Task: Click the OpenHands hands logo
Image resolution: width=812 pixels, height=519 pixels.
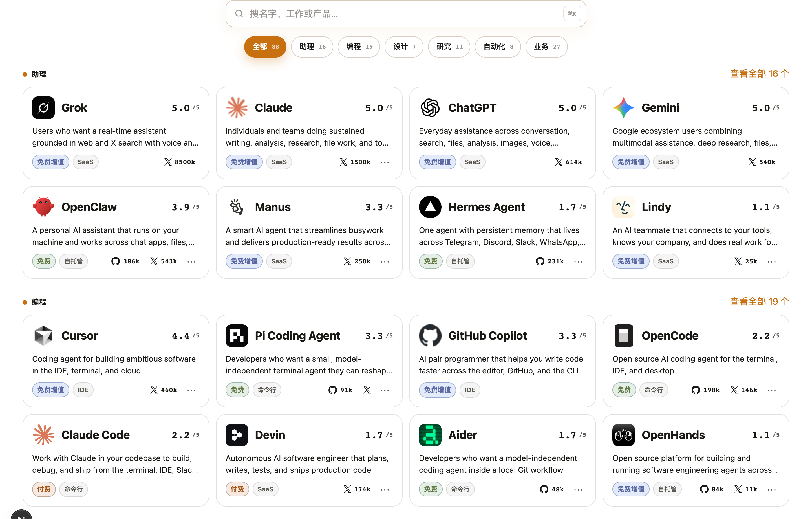Action: click(x=623, y=435)
